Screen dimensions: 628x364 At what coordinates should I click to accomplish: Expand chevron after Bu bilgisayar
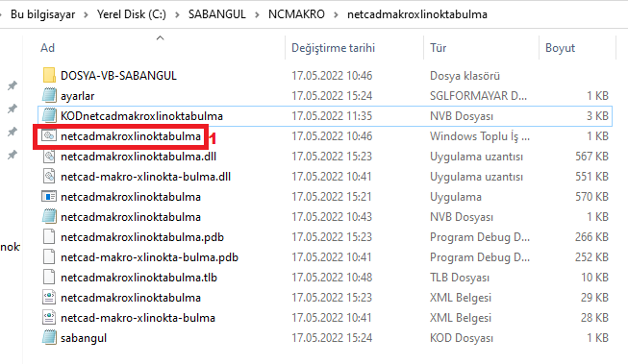[x=87, y=15]
